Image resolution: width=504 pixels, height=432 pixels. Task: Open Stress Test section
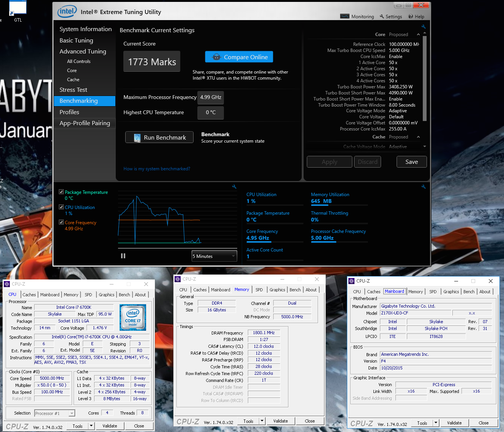pos(73,90)
